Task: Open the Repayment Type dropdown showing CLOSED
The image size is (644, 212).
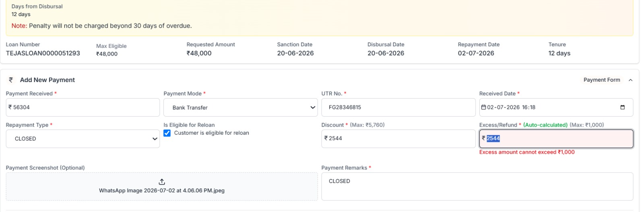Action: click(83, 139)
